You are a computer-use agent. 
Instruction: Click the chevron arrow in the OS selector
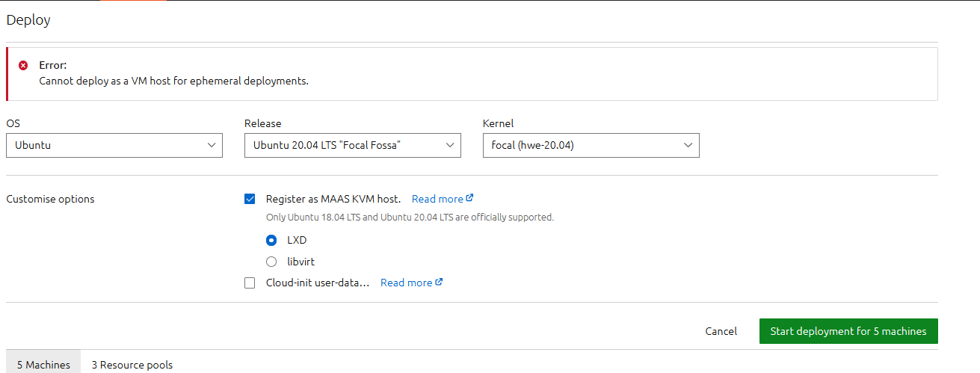(212, 146)
